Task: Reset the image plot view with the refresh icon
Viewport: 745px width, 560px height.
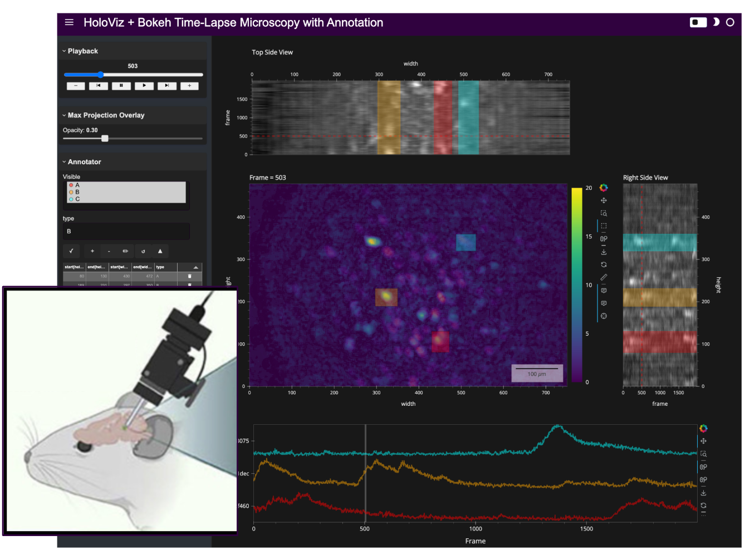Action: click(x=604, y=264)
